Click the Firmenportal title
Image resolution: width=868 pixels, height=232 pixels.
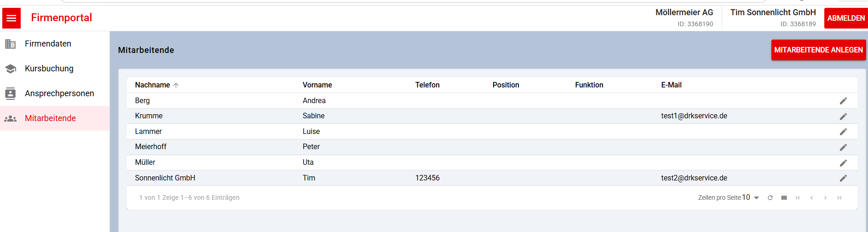click(x=62, y=18)
